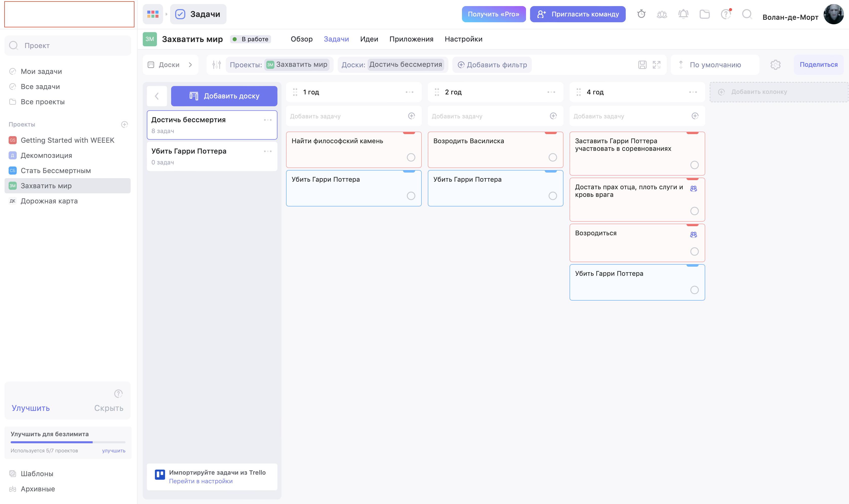Open 1 год column options menu
The image size is (849, 504).
click(x=409, y=92)
